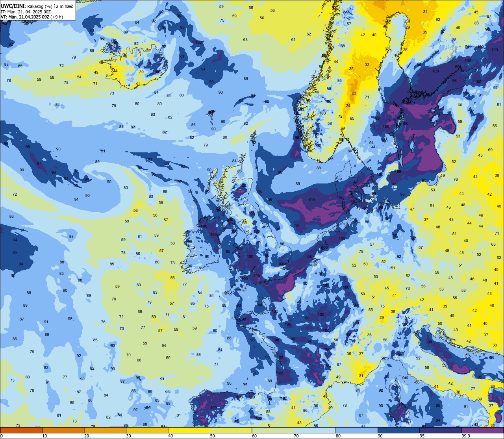Screen dimensions: 504x439
Task: Select the 40–50 bright yellow legend swatch
Action: [x=189, y=430]
